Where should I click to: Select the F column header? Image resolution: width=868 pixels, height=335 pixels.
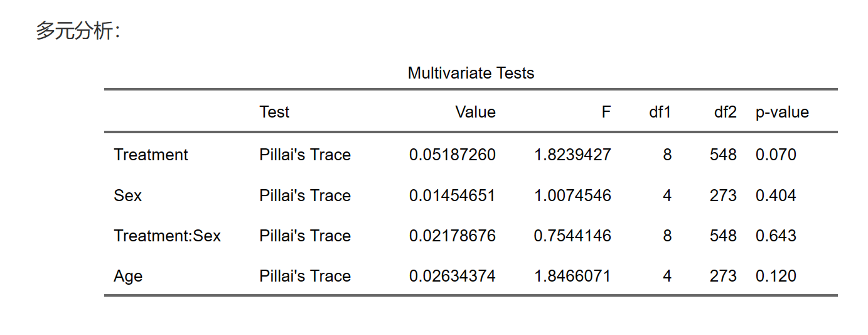point(606,113)
